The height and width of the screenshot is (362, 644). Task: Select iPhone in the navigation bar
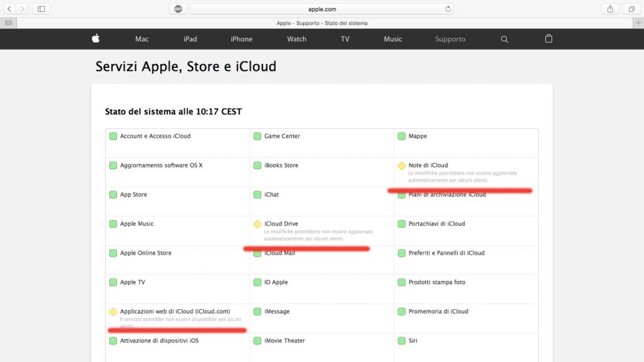(x=241, y=38)
